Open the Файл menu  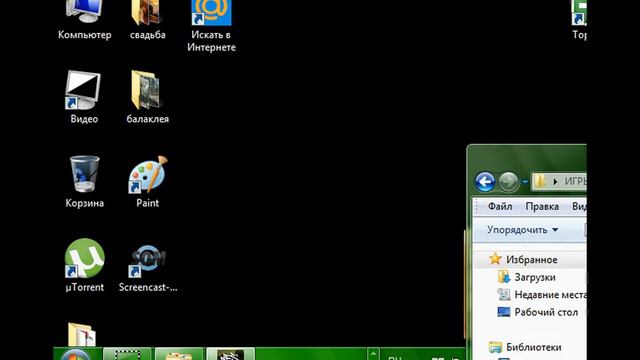[x=500, y=207]
